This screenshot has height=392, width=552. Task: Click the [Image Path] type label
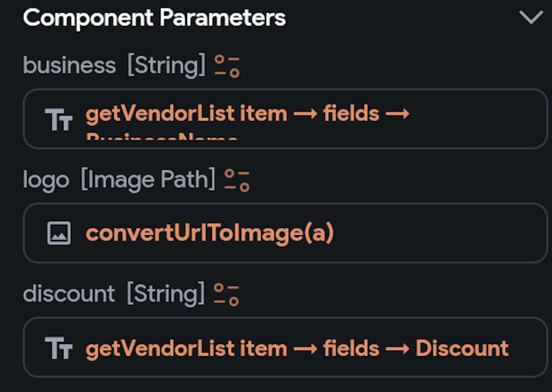[148, 180]
